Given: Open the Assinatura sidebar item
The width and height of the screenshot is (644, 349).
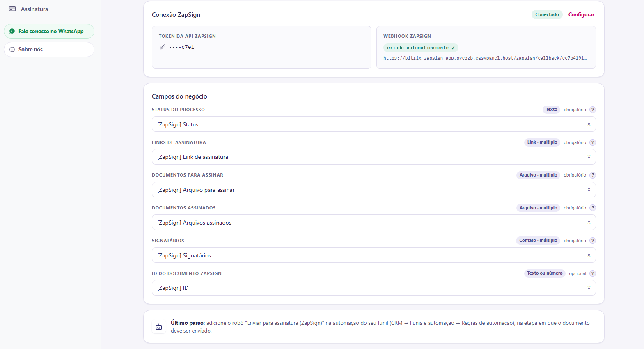Looking at the screenshot, I should point(49,9).
